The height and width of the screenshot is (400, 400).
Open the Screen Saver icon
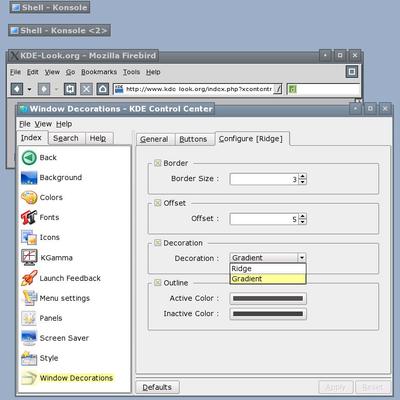[x=29, y=338]
